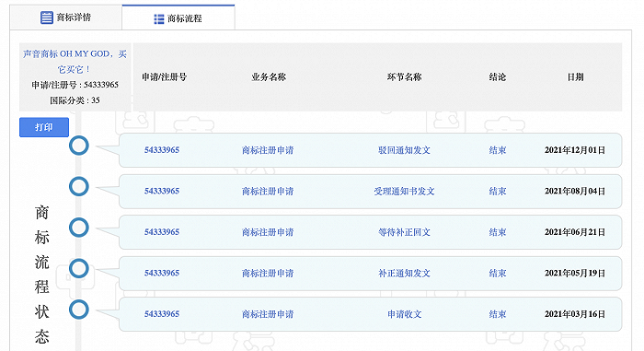Click the 商标详情 tab document icon

pyautogui.click(x=46, y=18)
